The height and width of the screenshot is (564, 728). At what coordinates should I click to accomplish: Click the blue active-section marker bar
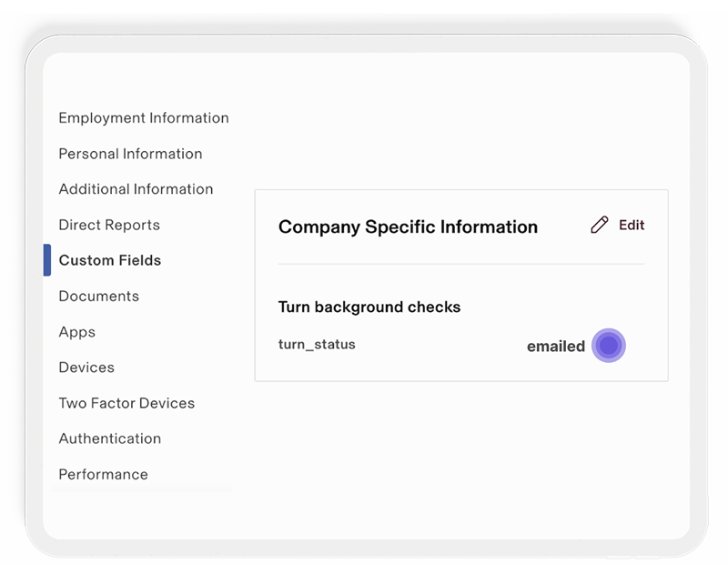coord(47,260)
